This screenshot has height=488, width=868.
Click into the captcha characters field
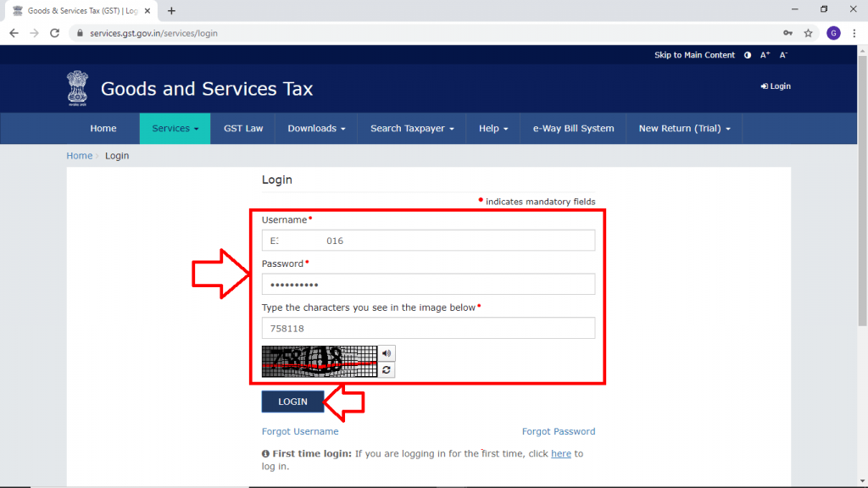(x=428, y=328)
